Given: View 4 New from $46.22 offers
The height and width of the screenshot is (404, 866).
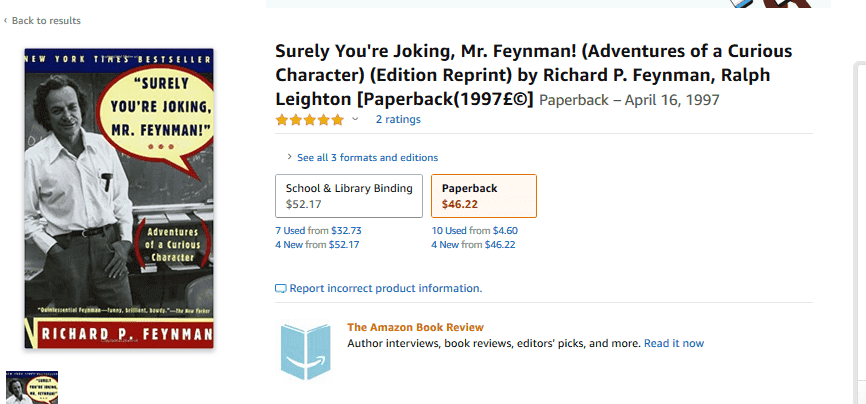Looking at the screenshot, I should click(473, 245).
